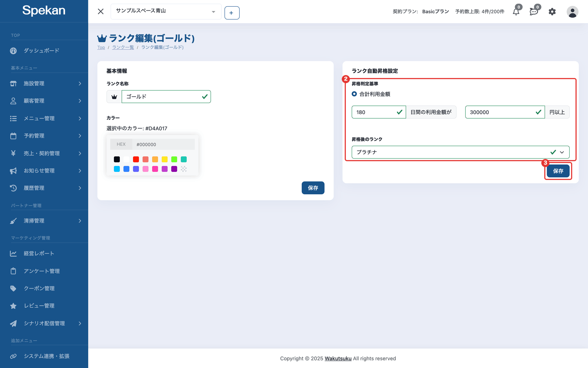Image resolution: width=588 pixels, height=368 pixels.
Task: Expand the 顧客管理 chevron
Action: pos(80,101)
